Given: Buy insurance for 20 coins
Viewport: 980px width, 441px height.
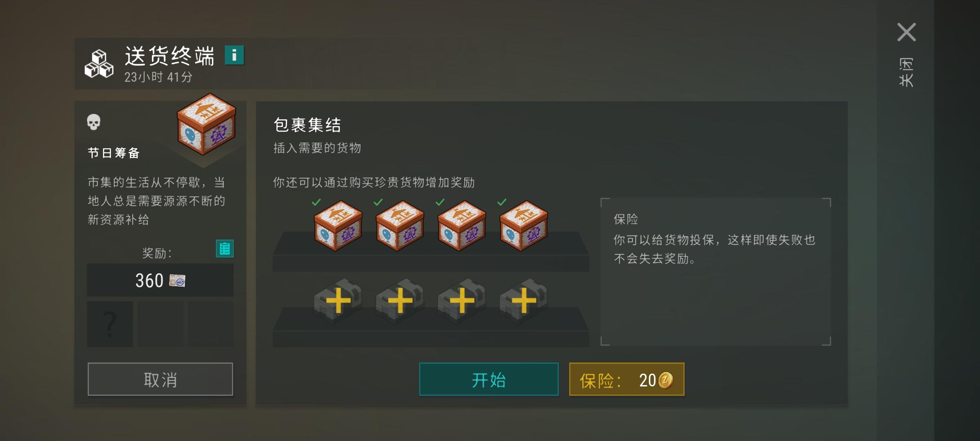Looking at the screenshot, I should pos(627,379).
